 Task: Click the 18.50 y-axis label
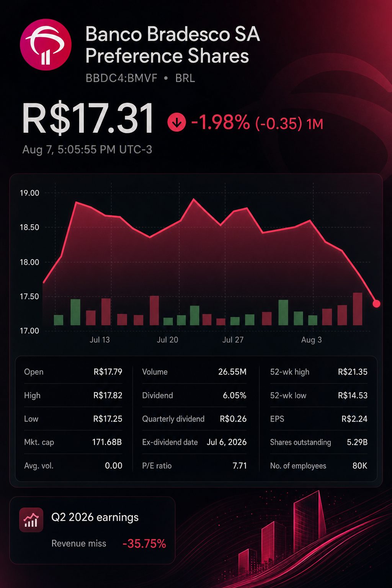[x=29, y=227]
